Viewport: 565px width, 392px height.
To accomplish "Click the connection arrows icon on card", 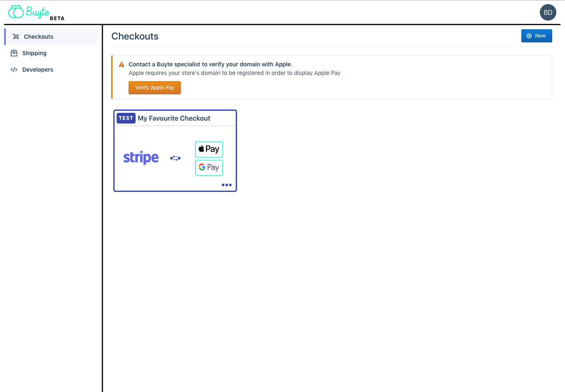I will [175, 158].
